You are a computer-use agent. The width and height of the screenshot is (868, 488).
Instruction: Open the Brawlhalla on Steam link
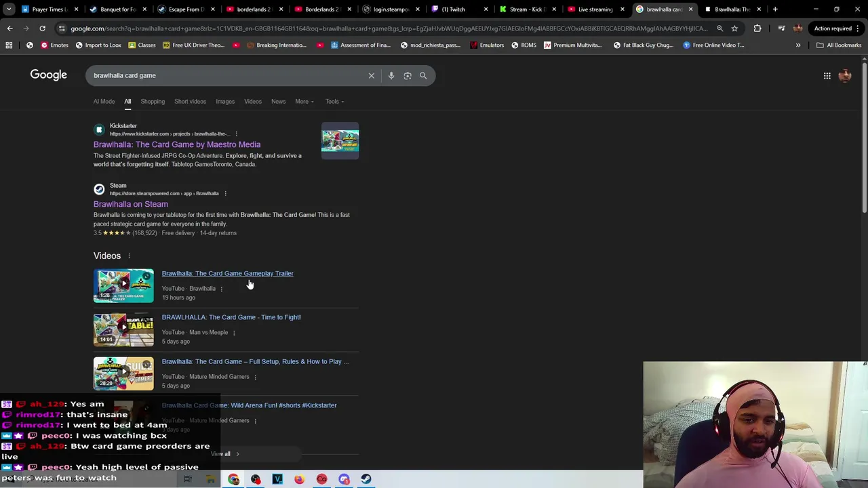pyautogui.click(x=131, y=204)
